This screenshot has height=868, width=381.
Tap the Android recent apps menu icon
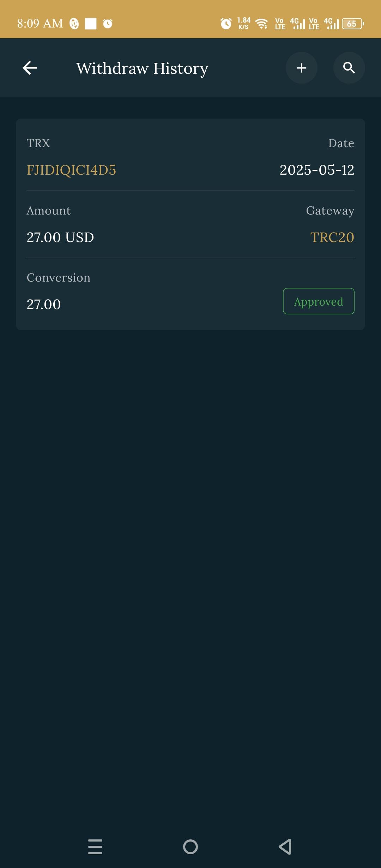coord(95,846)
